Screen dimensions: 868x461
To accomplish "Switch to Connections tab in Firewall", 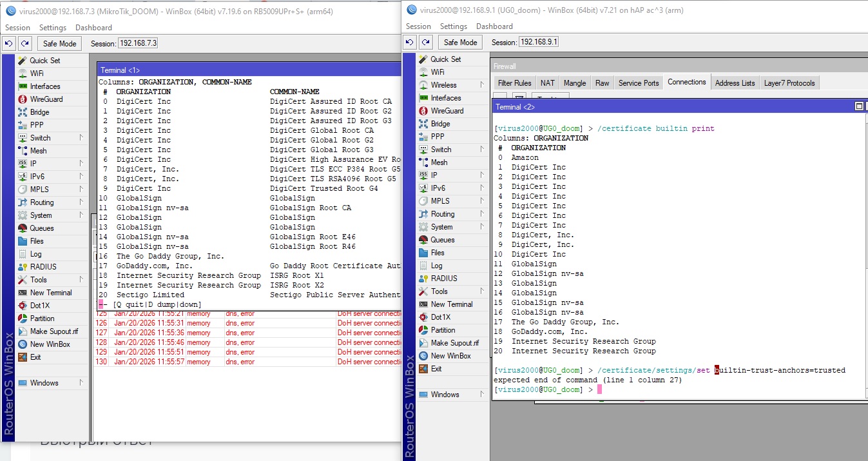I will (686, 82).
